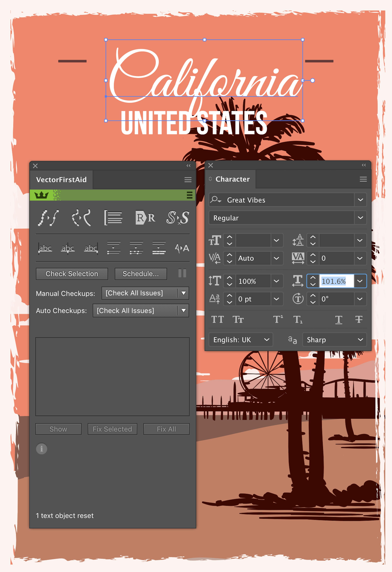Click the curve smoothing icon in VectorFirstAid
Image resolution: width=392 pixels, height=572 pixels.
(x=81, y=218)
